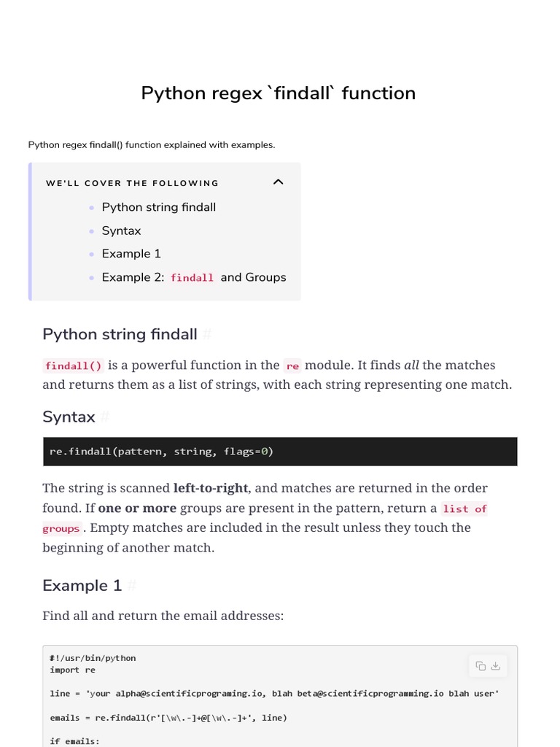560x747 pixels.
Task: Click the inline 're' module code snippet
Action: [x=292, y=365]
